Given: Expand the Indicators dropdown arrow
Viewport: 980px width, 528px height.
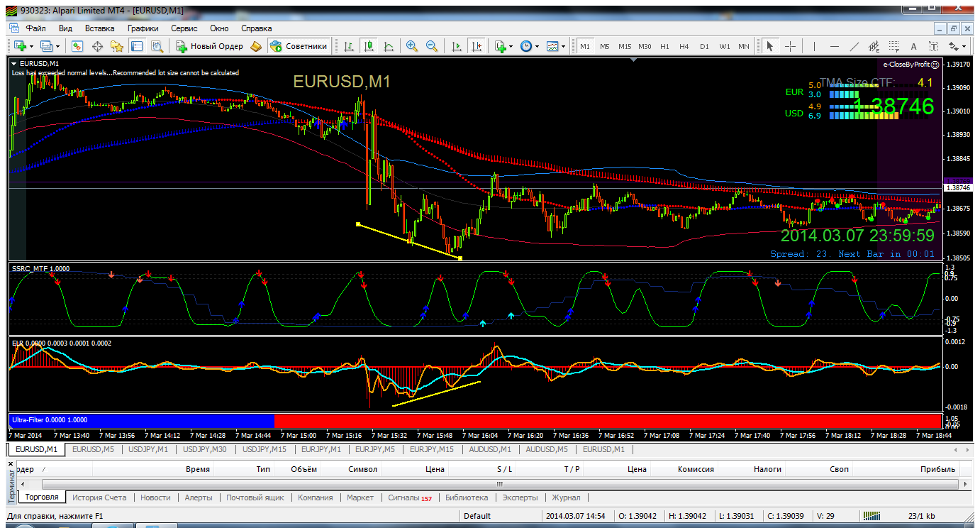Looking at the screenshot, I should pos(511,46).
